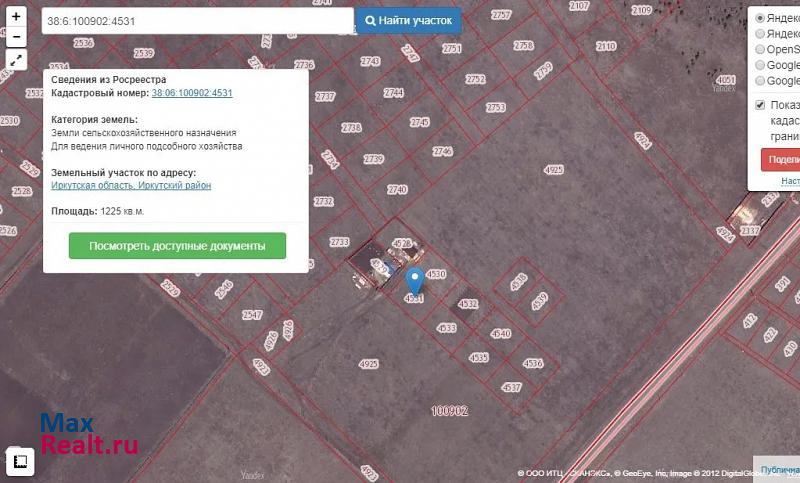Choose the first Google map layer radio
This screenshot has width=800, height=483.
click(761, 65)
